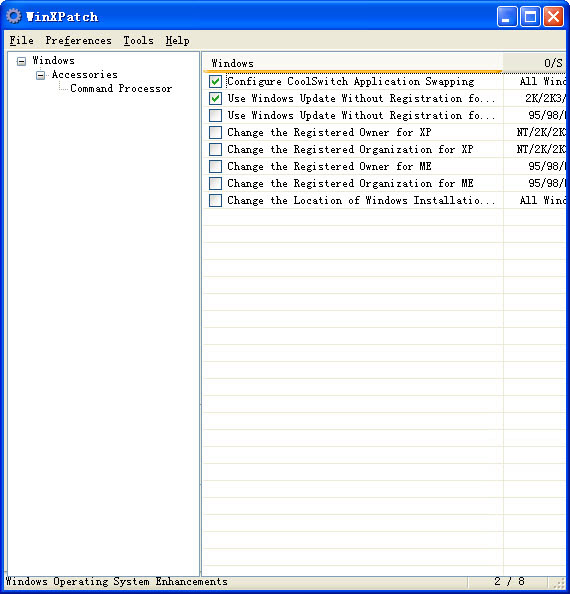Click the resize grip in status bar corner
The width and height of the screenshot is (570, 594).
(559, 583)
